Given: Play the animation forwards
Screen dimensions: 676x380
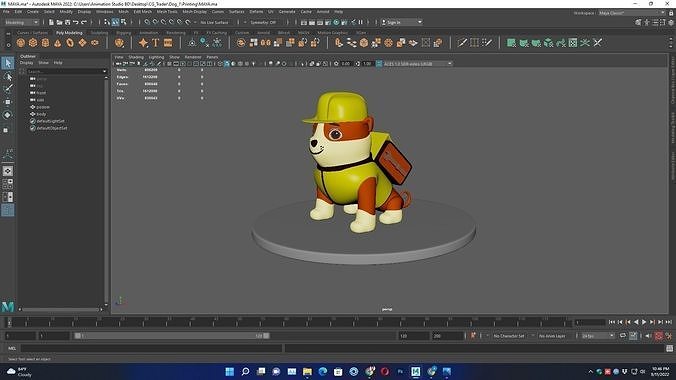Looking at the screenshot, I should click(x=644, y=322).
